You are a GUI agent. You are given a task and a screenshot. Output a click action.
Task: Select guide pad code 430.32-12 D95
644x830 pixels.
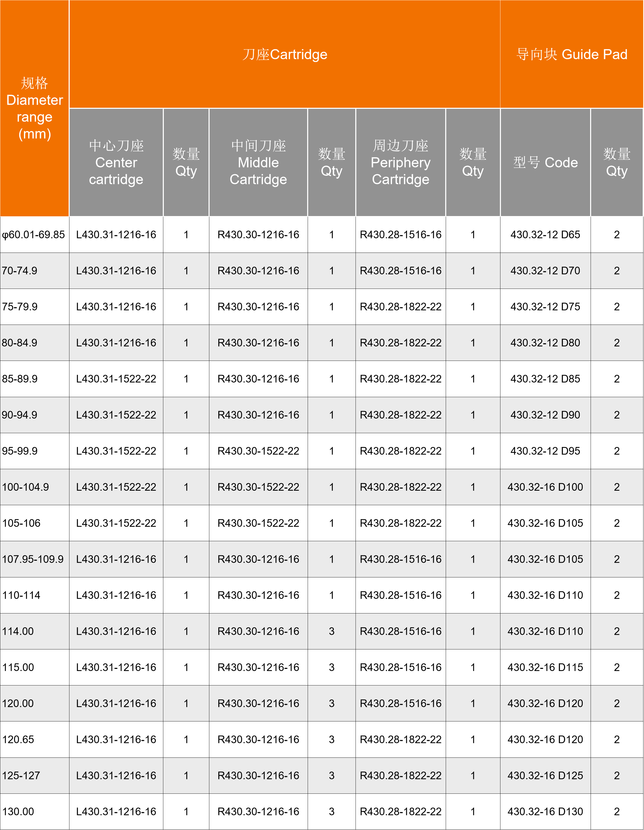pos(545,451)
